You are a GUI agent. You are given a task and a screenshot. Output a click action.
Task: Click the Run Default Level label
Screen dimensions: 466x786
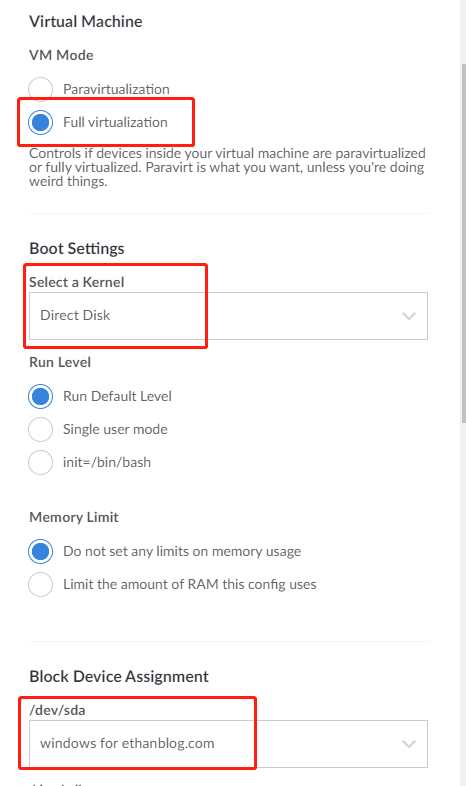point(117,397)
